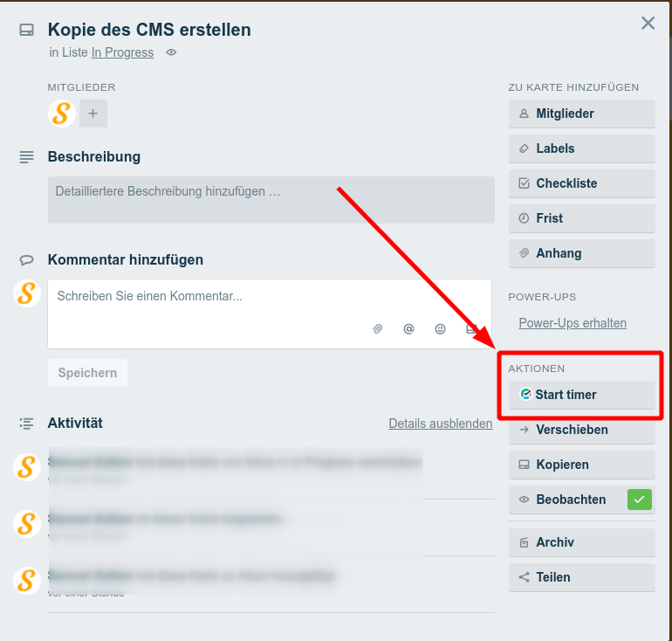This screenshot has height=641, width=672.
Task: Set a deadline with the Frist button
Action: point(581,218)
